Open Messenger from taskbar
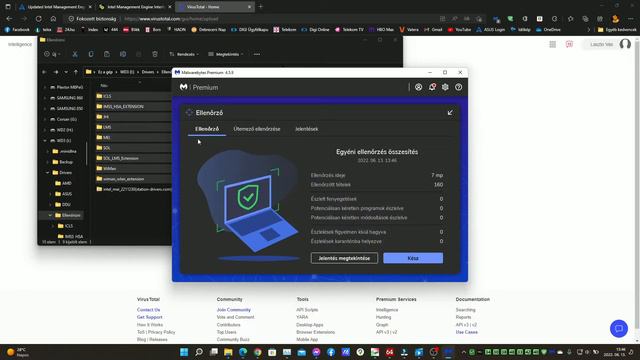 point(316,352)
